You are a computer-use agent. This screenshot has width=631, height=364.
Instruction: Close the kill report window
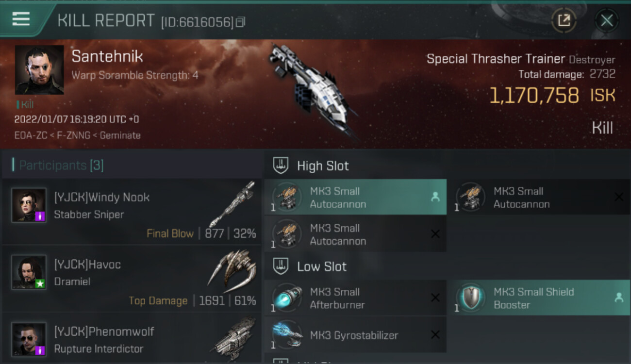607,20
